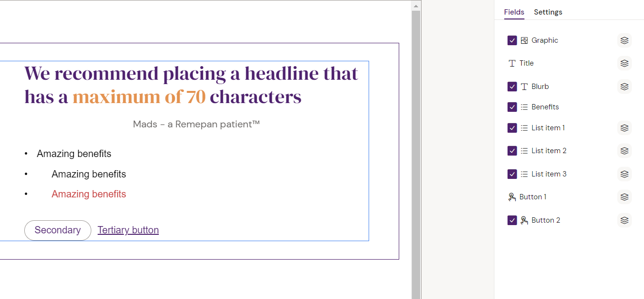
Task: Toggle the List item 3 checkbox
Action: (512, 174)
